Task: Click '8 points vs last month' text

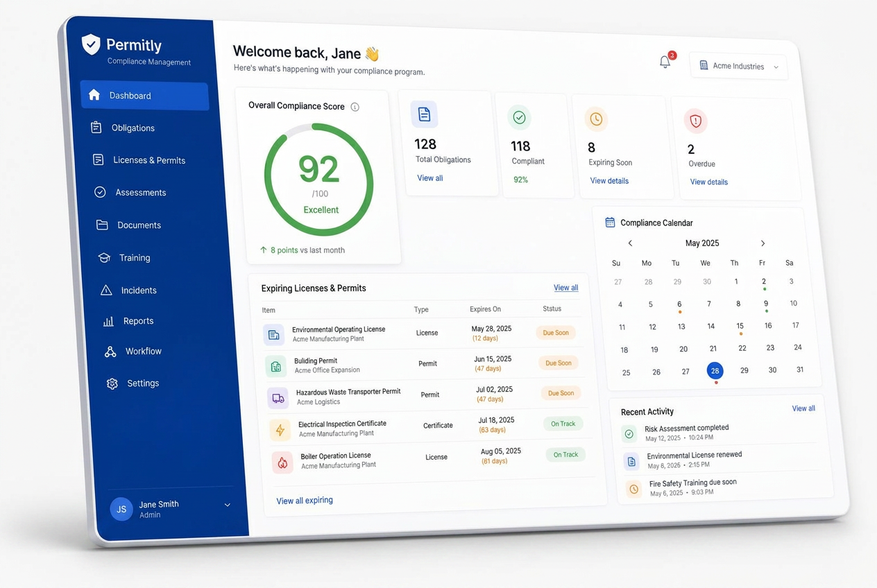Action: click(307, 250)
